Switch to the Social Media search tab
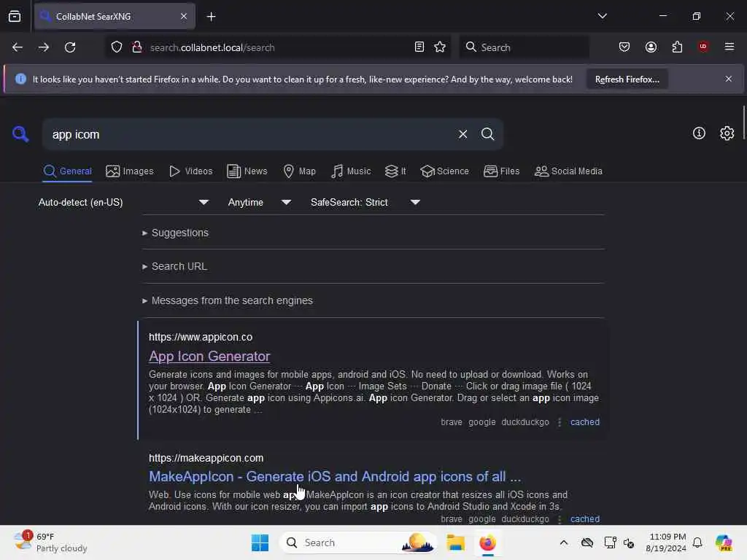 click(x=568, y=171)
